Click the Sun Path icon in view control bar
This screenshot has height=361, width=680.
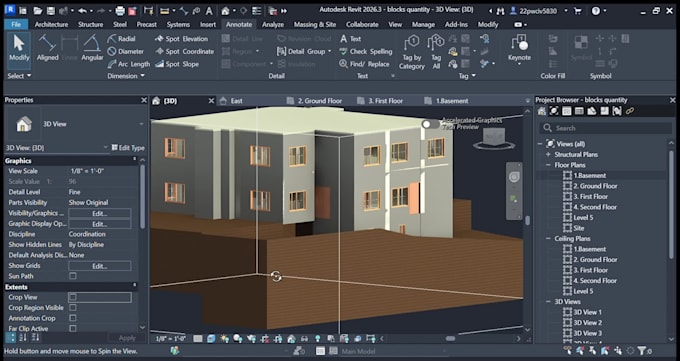(225, 338)
